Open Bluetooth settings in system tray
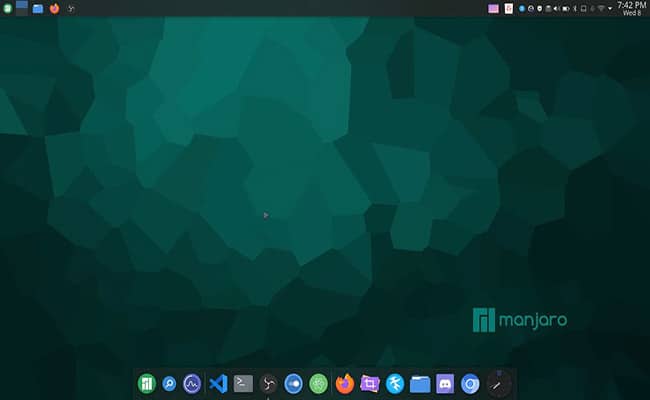The height and width of the screenshot is (400, 650). 575,9
